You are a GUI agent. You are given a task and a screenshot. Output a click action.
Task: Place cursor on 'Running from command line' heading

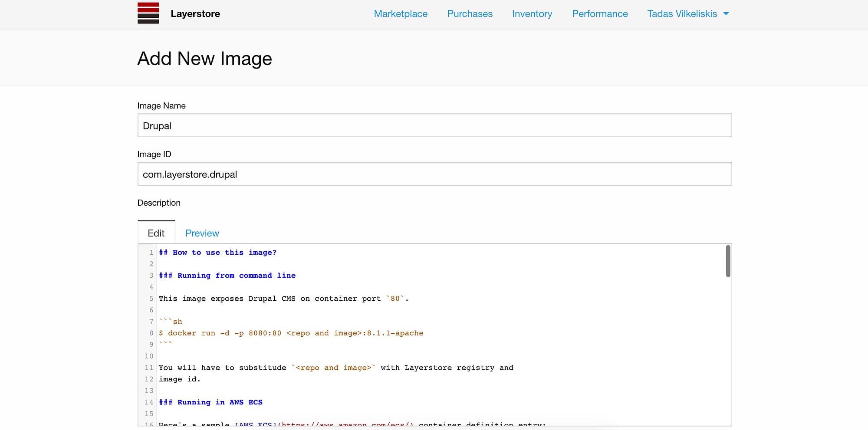pyautogui.click(x=227, y=276)
